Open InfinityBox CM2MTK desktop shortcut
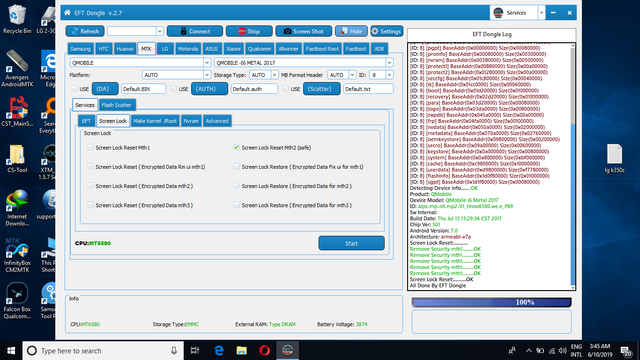This screenshot has width=640, height=360. point(17,255)
